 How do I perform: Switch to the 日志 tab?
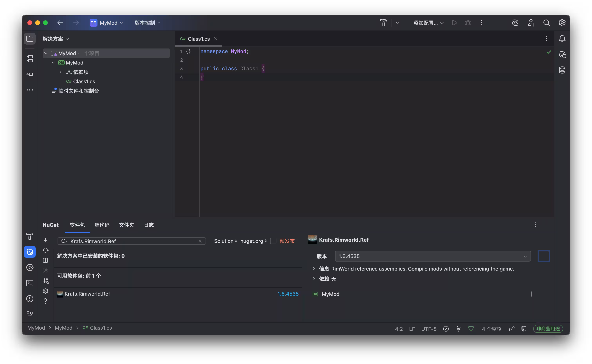(149, 225)
